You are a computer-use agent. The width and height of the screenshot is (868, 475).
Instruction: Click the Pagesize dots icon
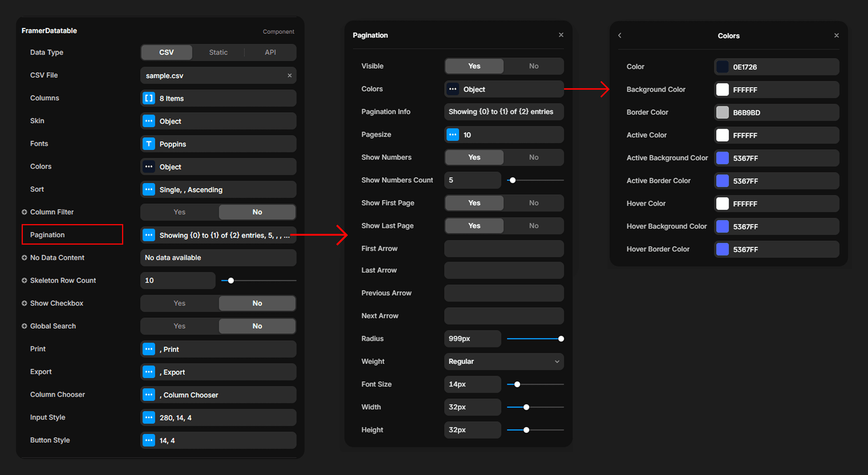coord(453,135)
